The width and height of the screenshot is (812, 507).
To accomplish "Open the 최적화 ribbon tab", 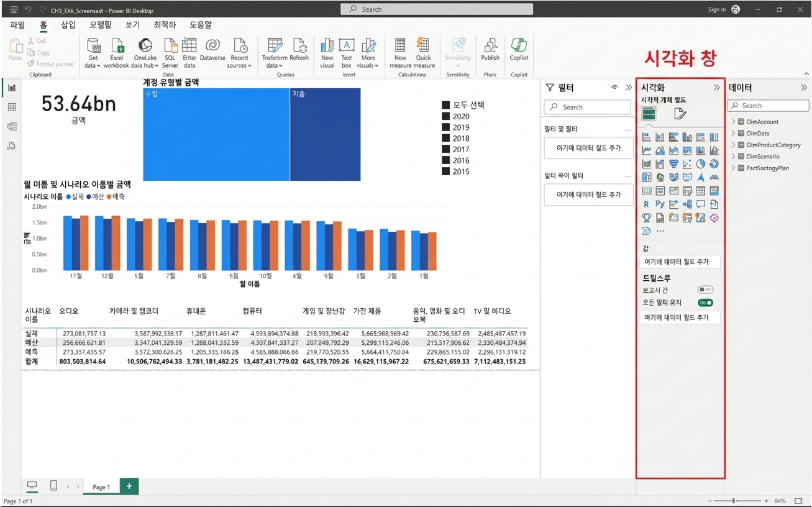I will (x=165, y=25).
